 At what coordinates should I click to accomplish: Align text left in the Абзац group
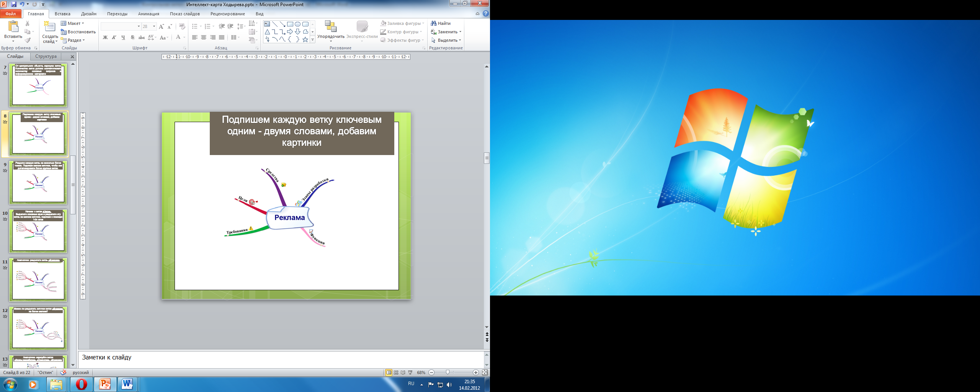coord(195,38)
